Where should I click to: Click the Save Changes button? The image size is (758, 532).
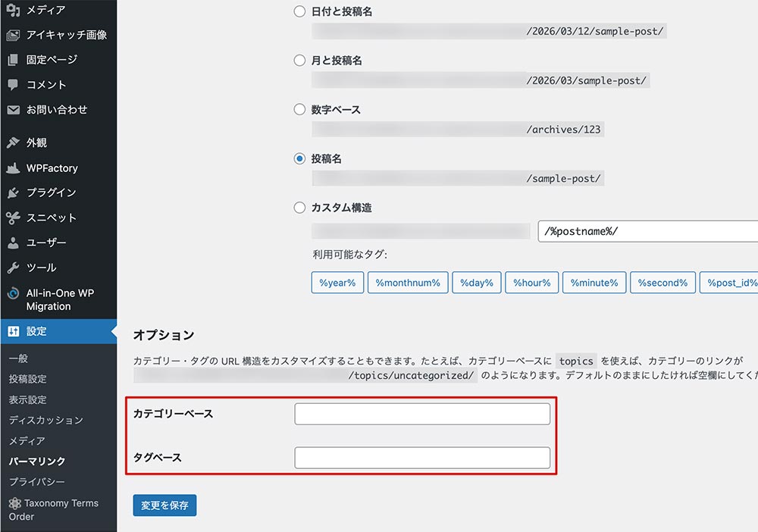tap(164, 505)
